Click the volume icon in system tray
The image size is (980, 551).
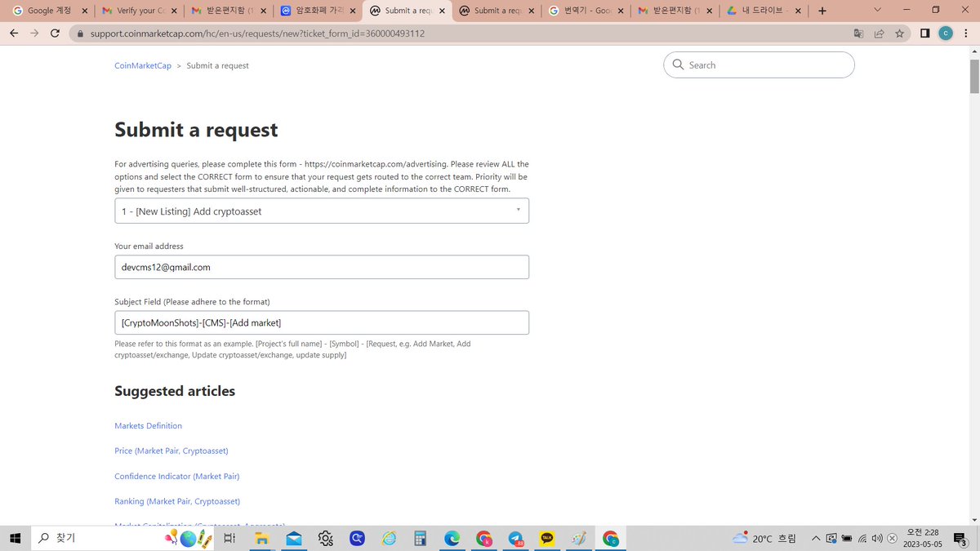coord(878,539)
